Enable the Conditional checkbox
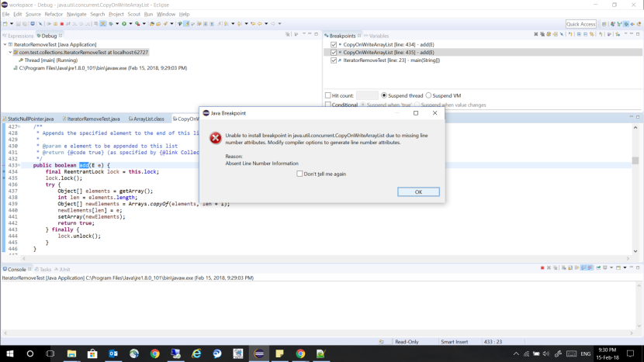This screenshot has height=362, width=644. click(x=327, y=105)
